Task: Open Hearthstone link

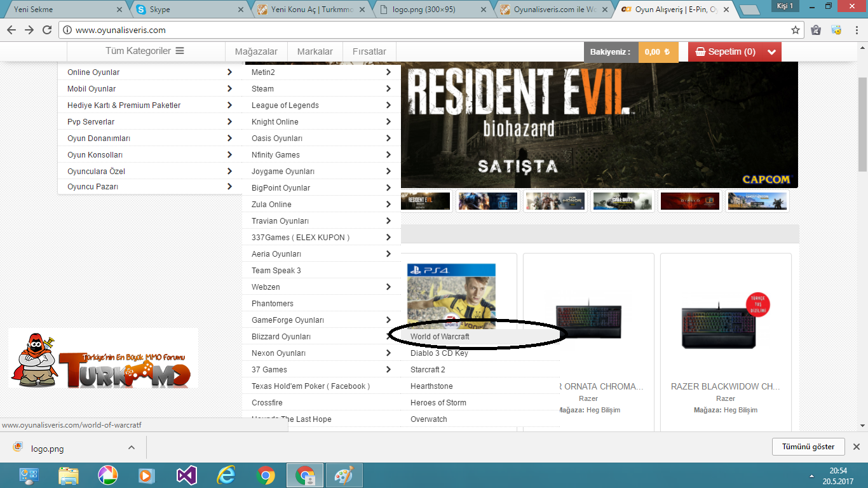Action: [x=431, y=386]
